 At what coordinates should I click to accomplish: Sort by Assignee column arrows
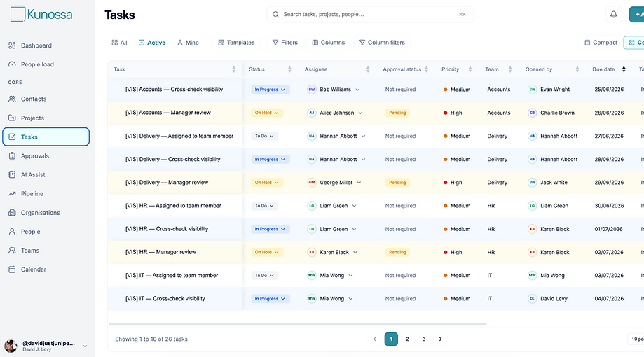click(x=368, y=69)
